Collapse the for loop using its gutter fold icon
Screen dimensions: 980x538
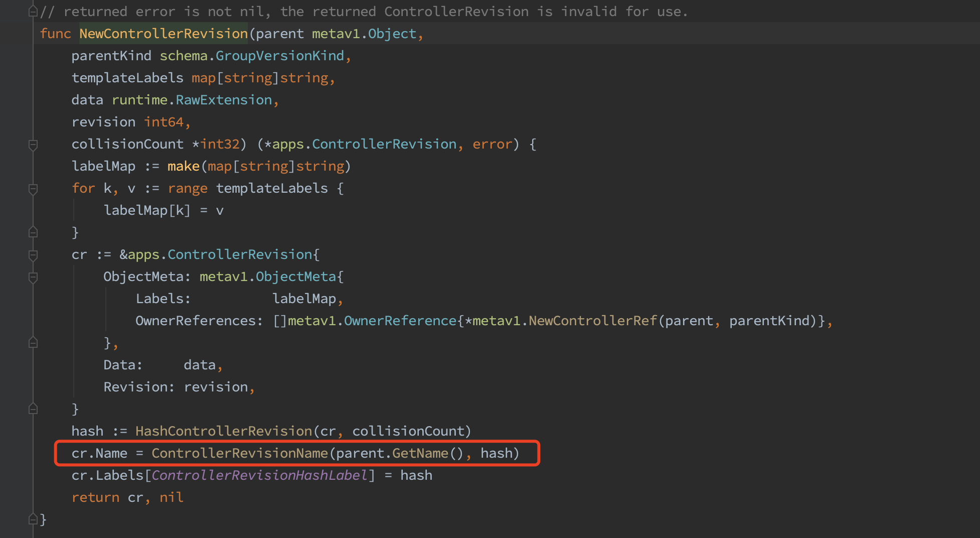click(33, 189)
